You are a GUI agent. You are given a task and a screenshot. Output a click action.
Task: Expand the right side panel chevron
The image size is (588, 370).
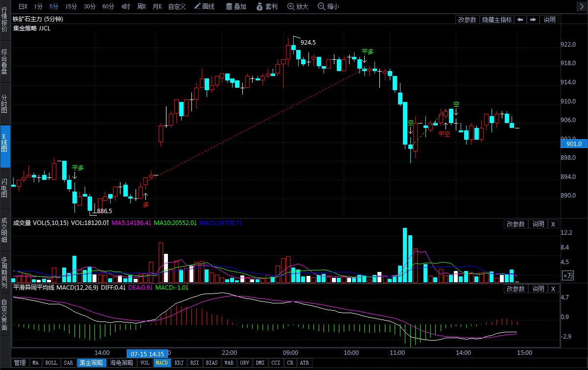(x=582, y=6)
